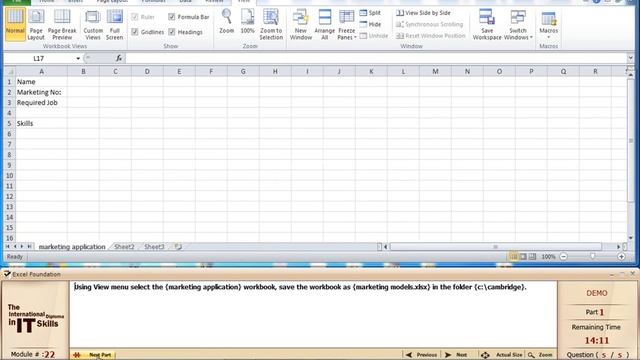Image resolution: width=640 pixels, height=360 pixels.
Task: Click Next question button
Action: click(456, 355)
